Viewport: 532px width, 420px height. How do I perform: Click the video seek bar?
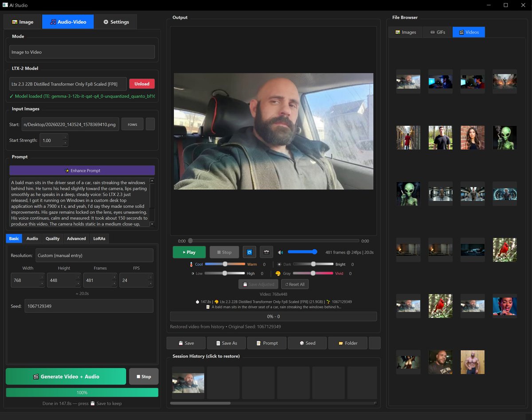274,241
